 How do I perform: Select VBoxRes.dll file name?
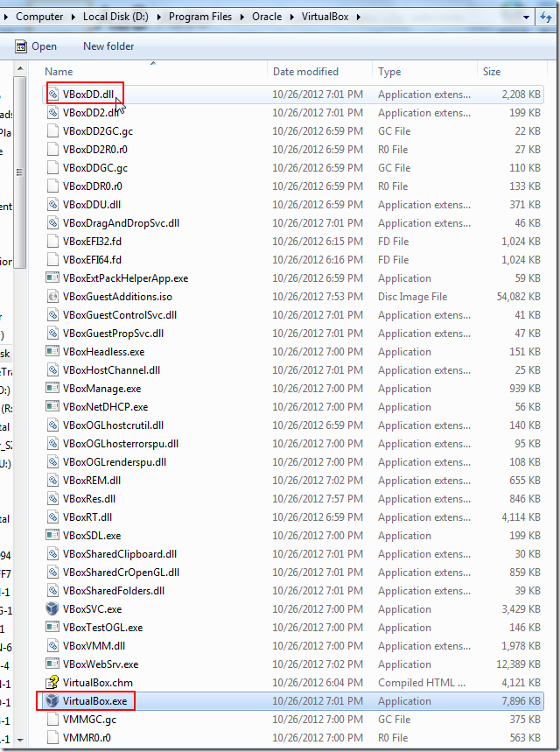point(89,499)
